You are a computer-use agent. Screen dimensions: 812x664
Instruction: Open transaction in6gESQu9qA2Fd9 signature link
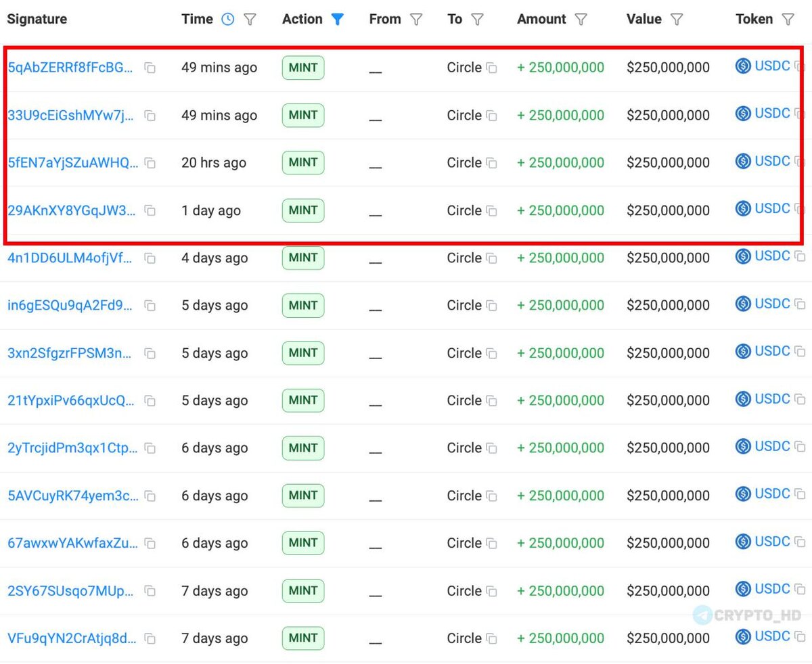pos(70,305)
